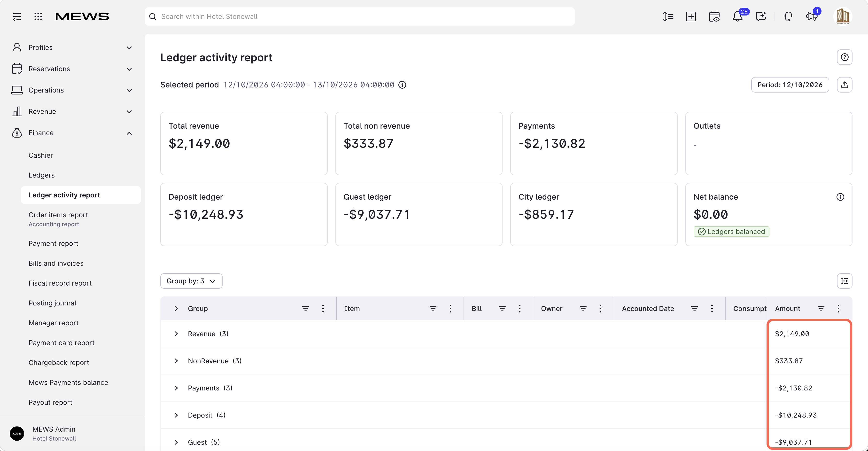Open the table column settings icon

[x=845, y=281]
